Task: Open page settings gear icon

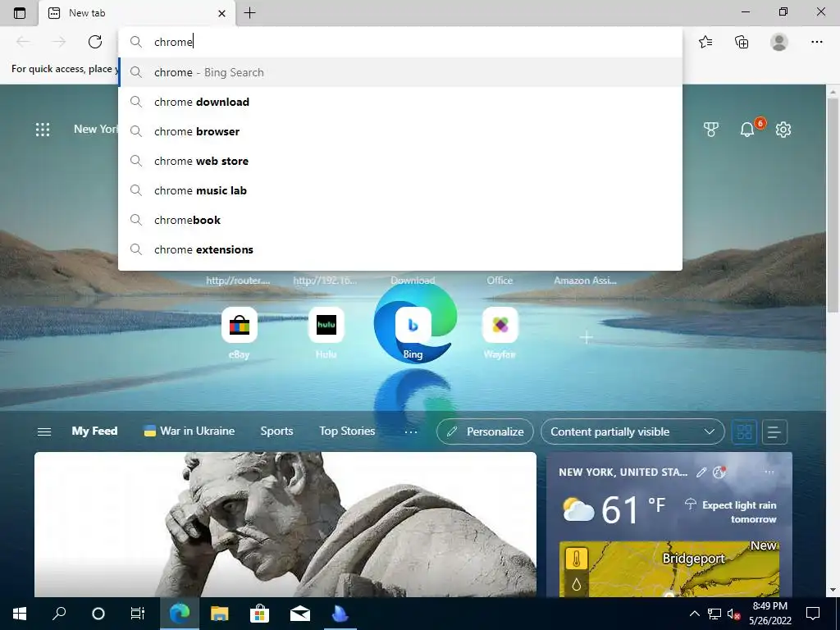Action: (783, 129)
